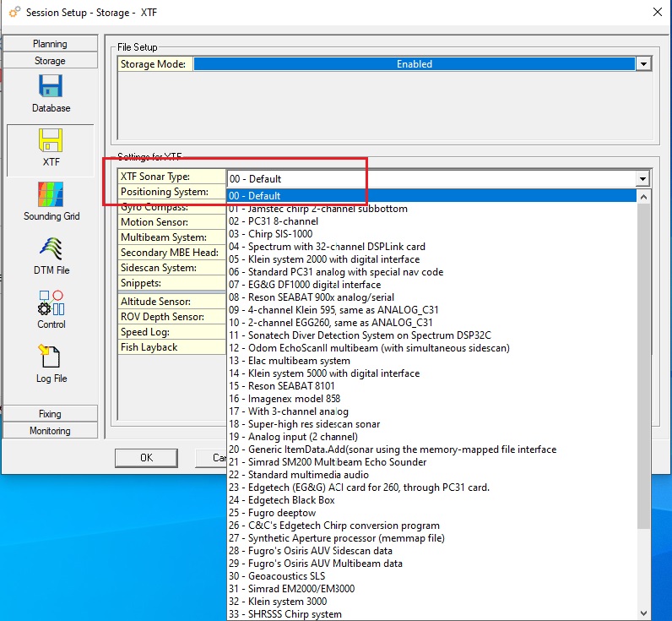Click the Positioning System row label
Image resolution: width=672 pixels, height=621 pixels.
pos(171,192)
